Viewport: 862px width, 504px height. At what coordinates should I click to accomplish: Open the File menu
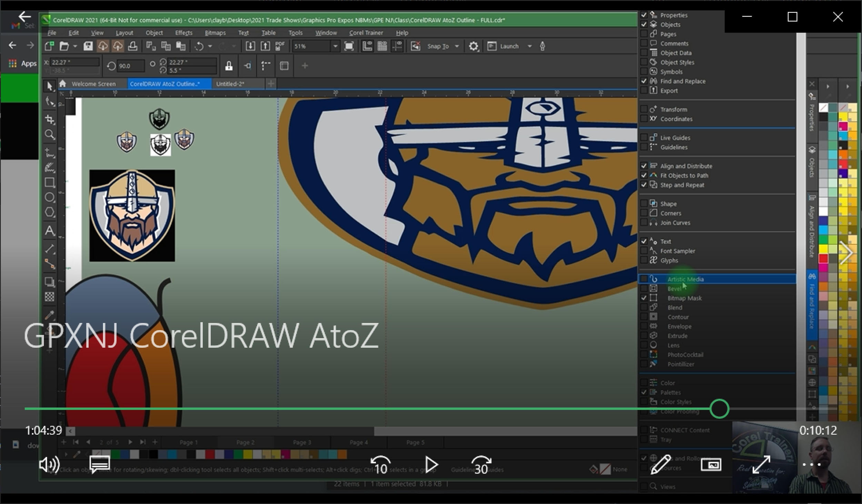click(x=52, y=33)
